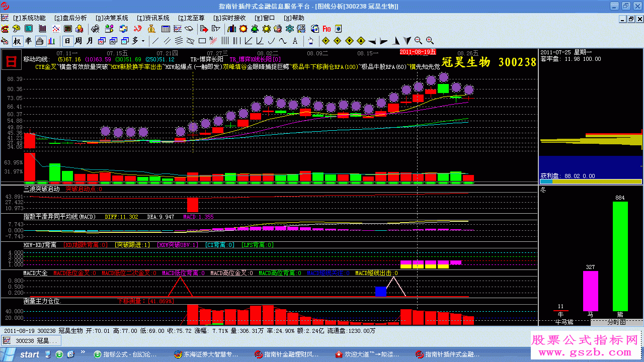644x362 pixels.
Task: Open the [I]资讯系统 menu
Action: [153, 18]
